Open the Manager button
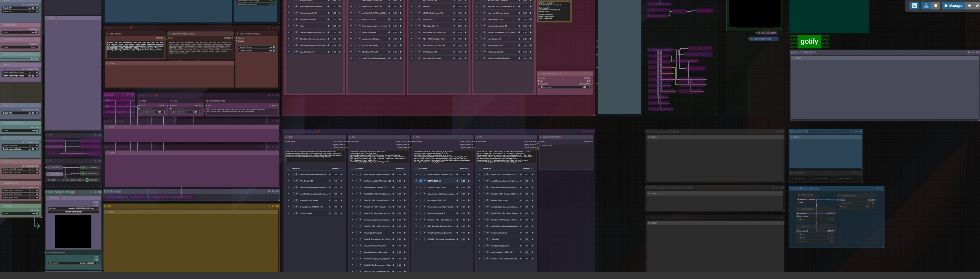 [953, 6]
